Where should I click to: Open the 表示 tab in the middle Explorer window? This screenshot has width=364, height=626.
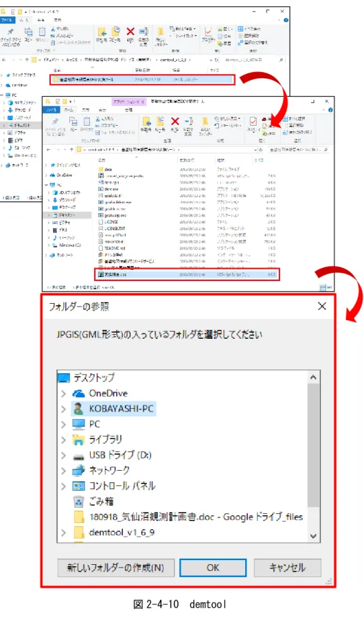pos(102,110)
